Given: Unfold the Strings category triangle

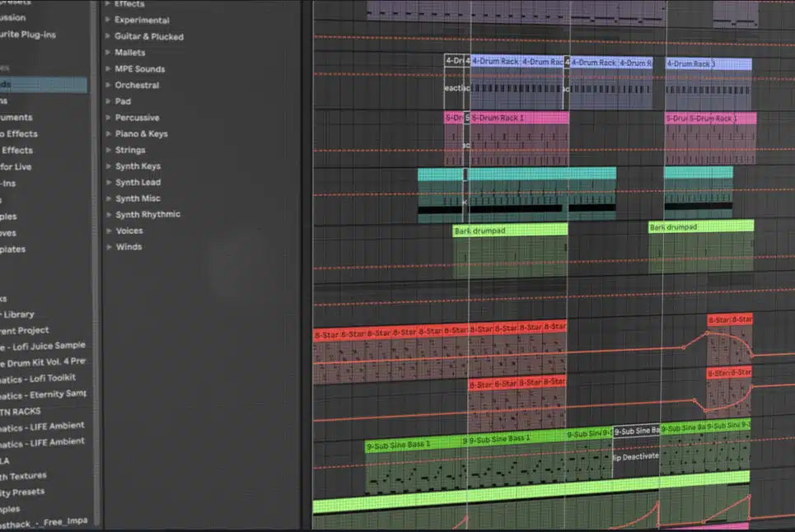Looking at the screenshot, I should [x=107, y=149].
